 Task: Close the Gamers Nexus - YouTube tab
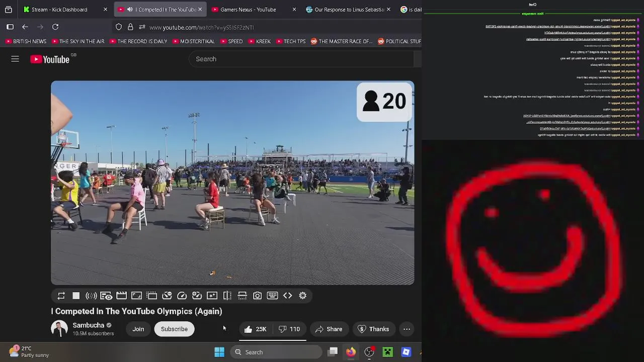(294, 10)
